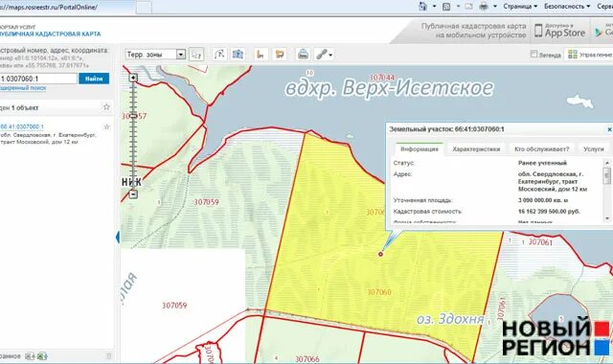Click the chain link share icon
The image size is (613, 364).
coord(322,55)
